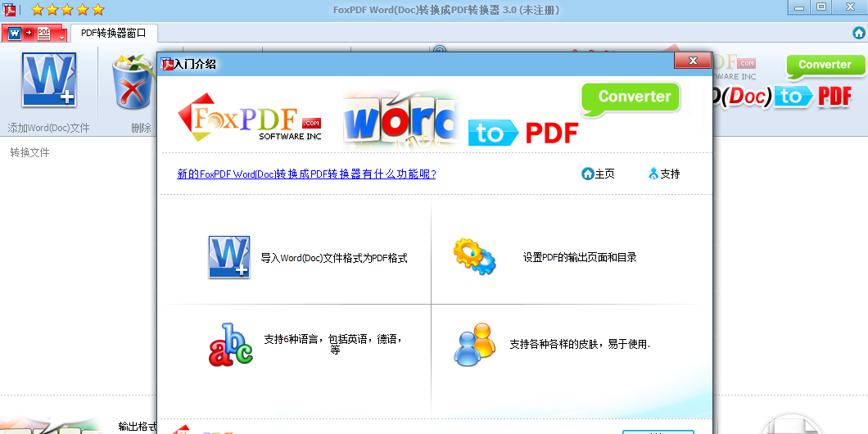
Task: Click the home icon beside 主页
Action: (587, 174)
